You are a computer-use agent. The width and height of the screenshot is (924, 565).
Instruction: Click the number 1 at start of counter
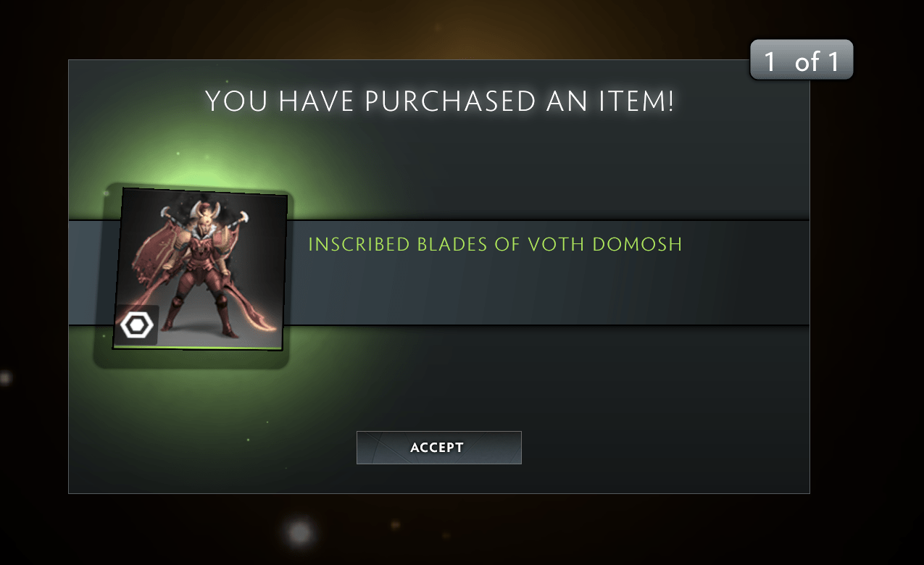point(770,62)
